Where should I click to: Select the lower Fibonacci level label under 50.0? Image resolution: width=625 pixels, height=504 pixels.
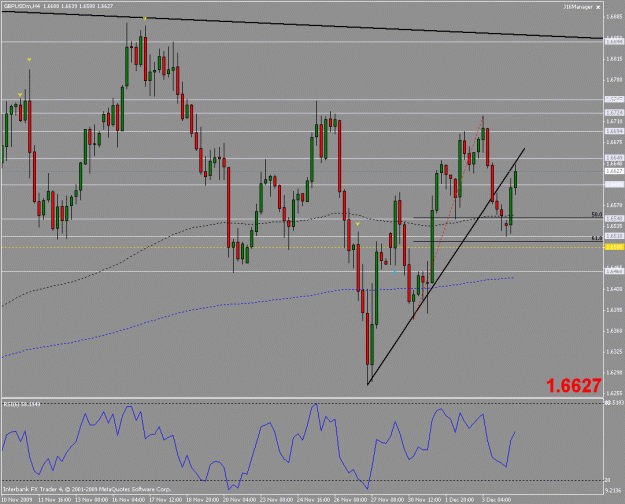pyautogui.click(x=597, y=238)
